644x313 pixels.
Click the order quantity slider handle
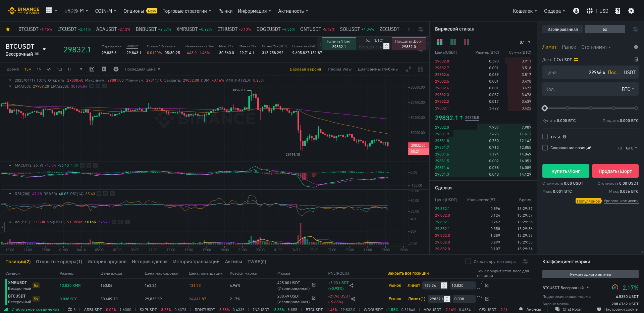(x=545, y=108)
